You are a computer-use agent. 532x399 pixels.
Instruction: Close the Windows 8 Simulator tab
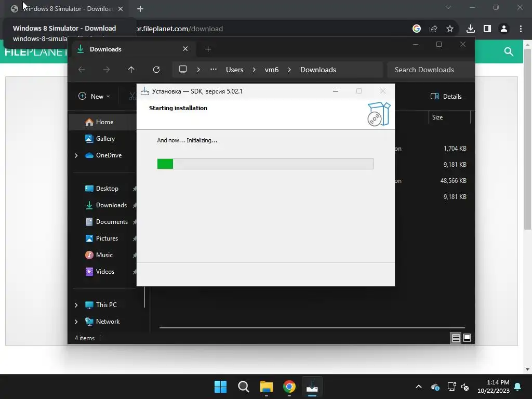click(121, 9)
